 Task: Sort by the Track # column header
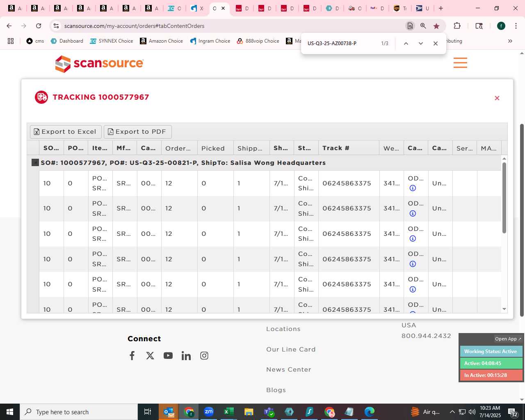click(349, 148)
